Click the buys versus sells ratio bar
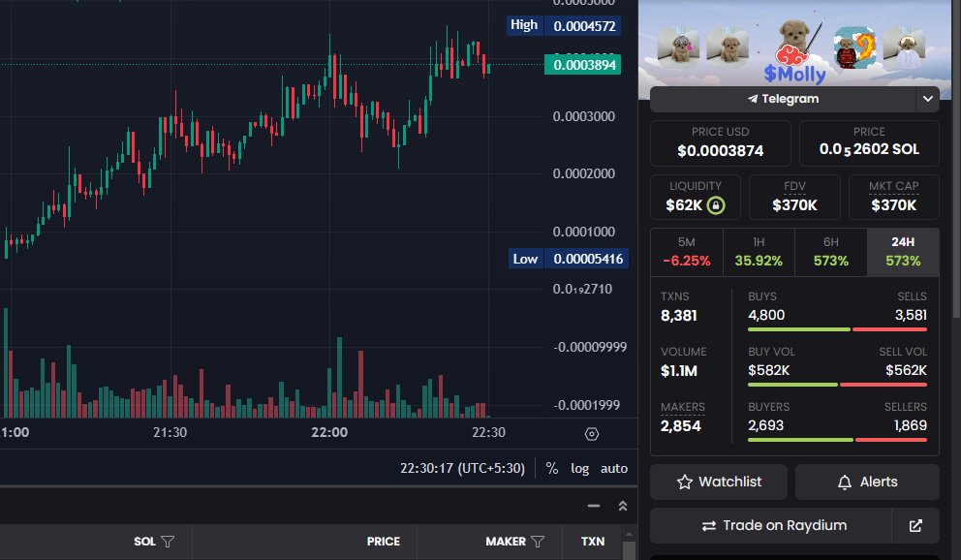This screenshot has width=961, height=560. tap(837, 329)
